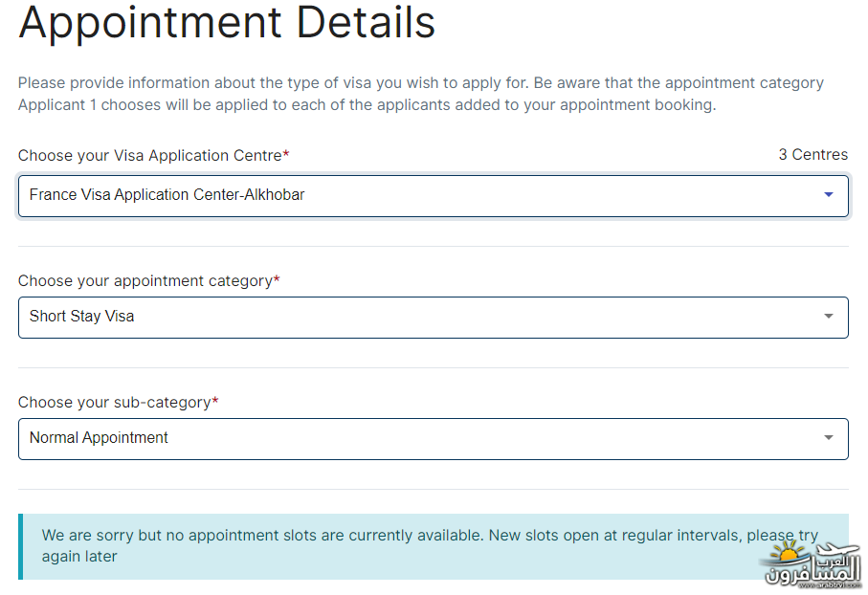Click the airplane icon in watermark logo
This screenshot has width=868, height=595.
pyautogui.click(x=837, y=550)
